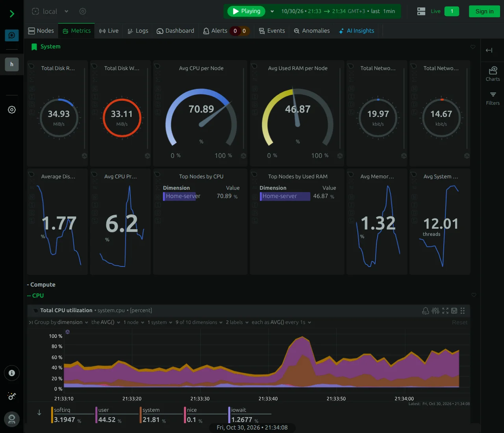
Task: Click the time range 21:33 to 21:34 picker
Action: [x=338, y=11]
